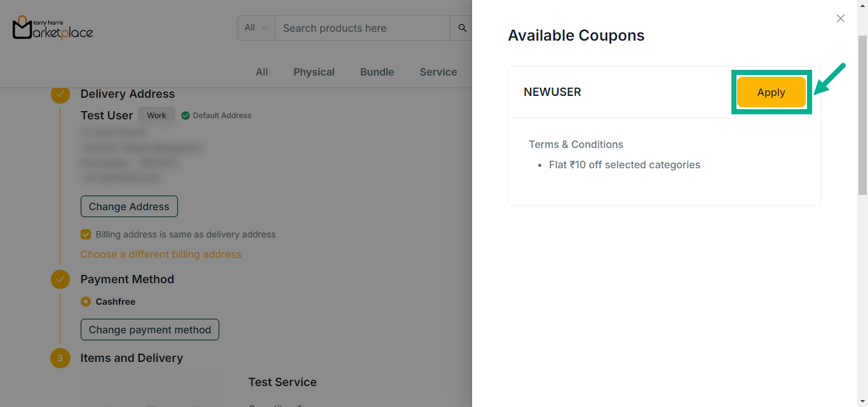
Task: Click the Change payment method button
Action: (150, 330)
